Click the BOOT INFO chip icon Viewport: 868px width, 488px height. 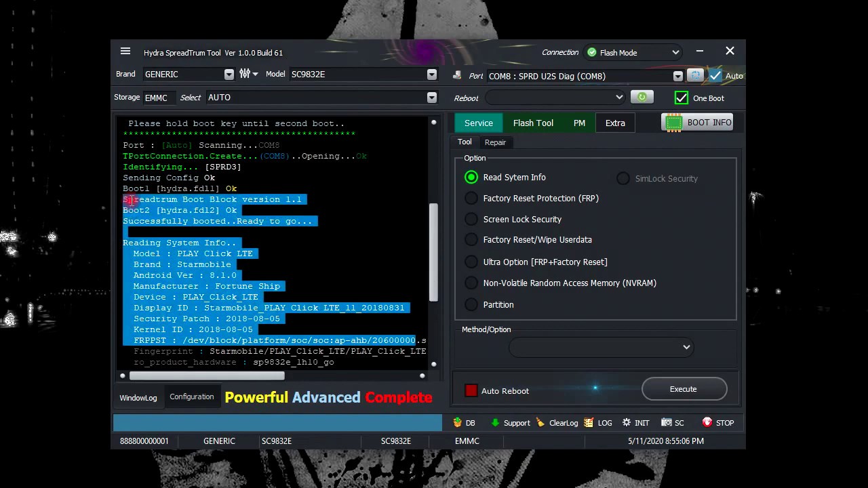point(673,123)
